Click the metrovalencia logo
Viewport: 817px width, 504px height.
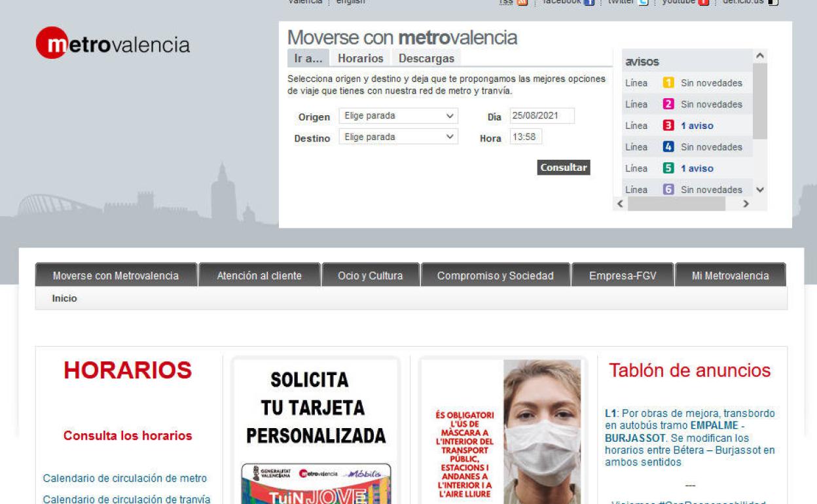click(x=113, y=44)
